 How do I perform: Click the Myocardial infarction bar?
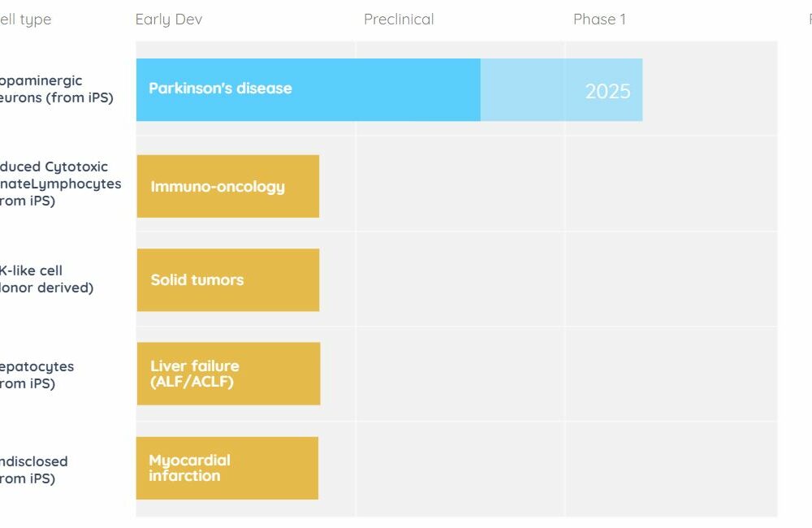pyautogui.click(x=227, y=468)
